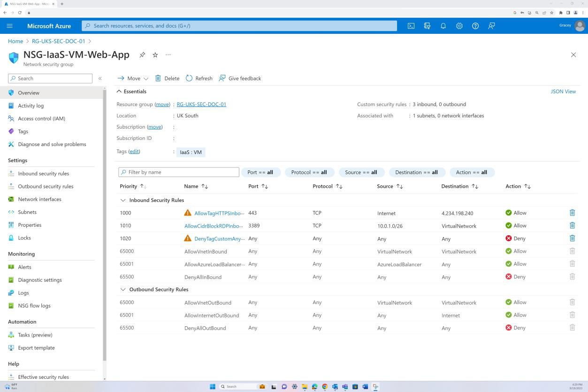
Task: Collapse the Essentials section
Action: pyautogui.click(x=119, y=91)
